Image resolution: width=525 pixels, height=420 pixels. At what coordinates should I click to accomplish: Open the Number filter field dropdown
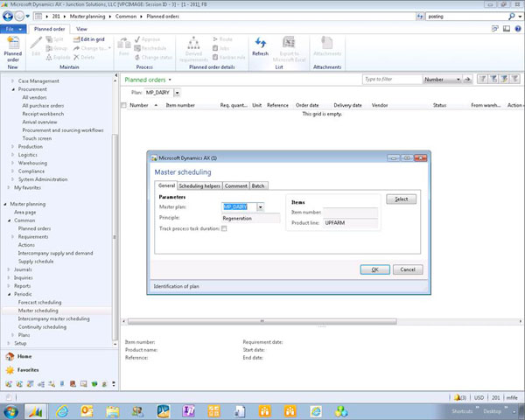point(458,80)
